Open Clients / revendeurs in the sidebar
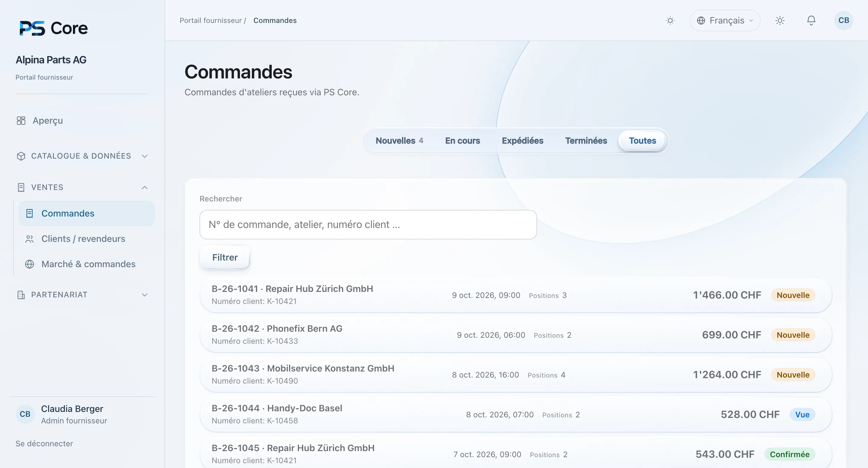Viewport: 868px width, 468px height. point(86,239)
